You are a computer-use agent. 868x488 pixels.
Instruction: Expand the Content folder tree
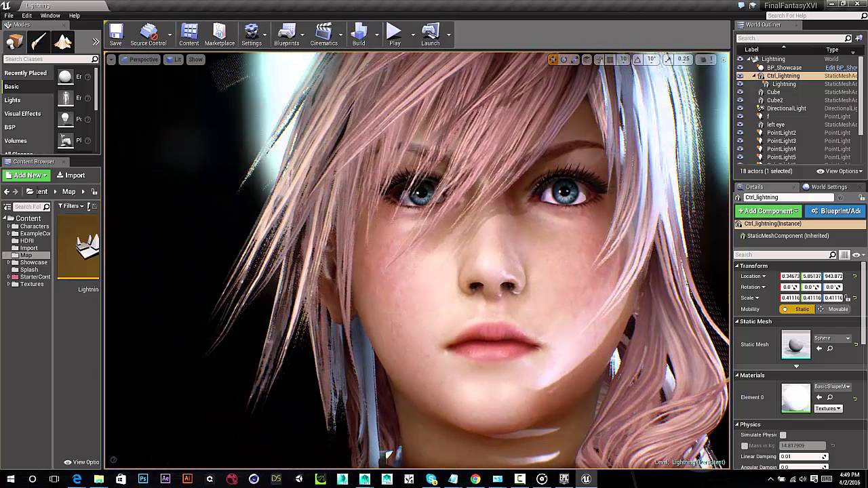5,218
